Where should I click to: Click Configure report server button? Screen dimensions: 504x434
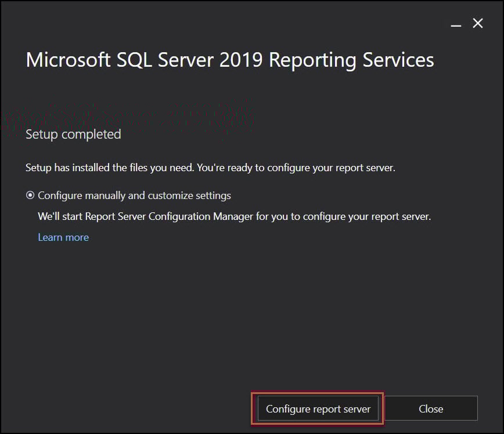tap(318, 408)
